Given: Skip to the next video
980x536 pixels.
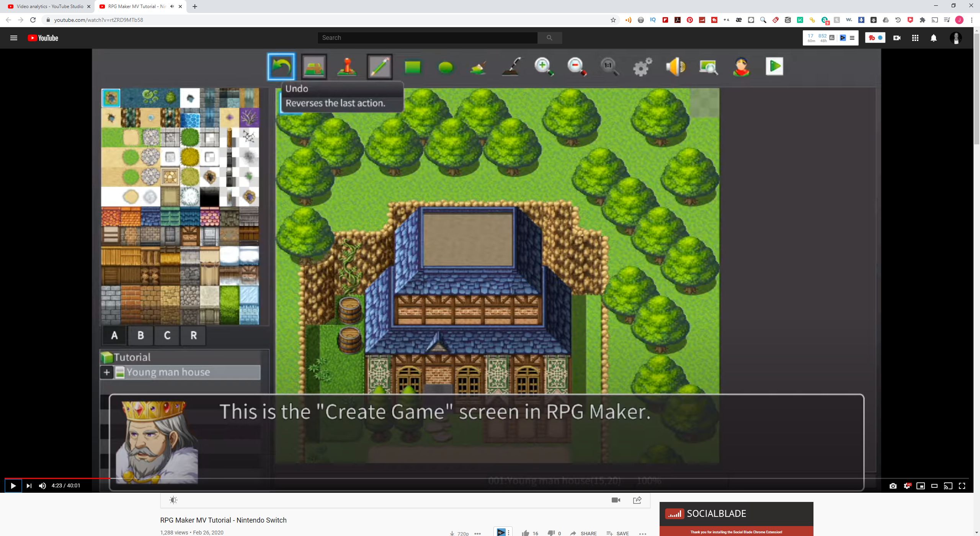Looking at the screenshot, I should pos(29,485).
